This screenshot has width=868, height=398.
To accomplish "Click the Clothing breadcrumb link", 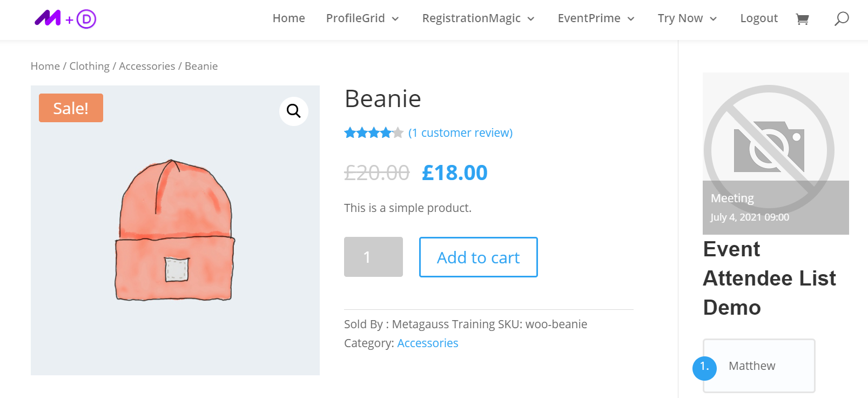I will pyautogui.click(x=89, y=66).
